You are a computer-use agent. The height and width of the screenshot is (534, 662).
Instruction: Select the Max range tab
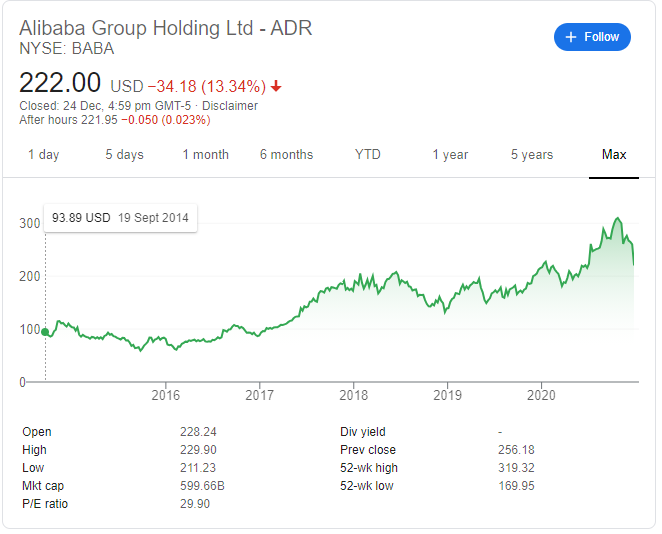(x=614, y=155)
